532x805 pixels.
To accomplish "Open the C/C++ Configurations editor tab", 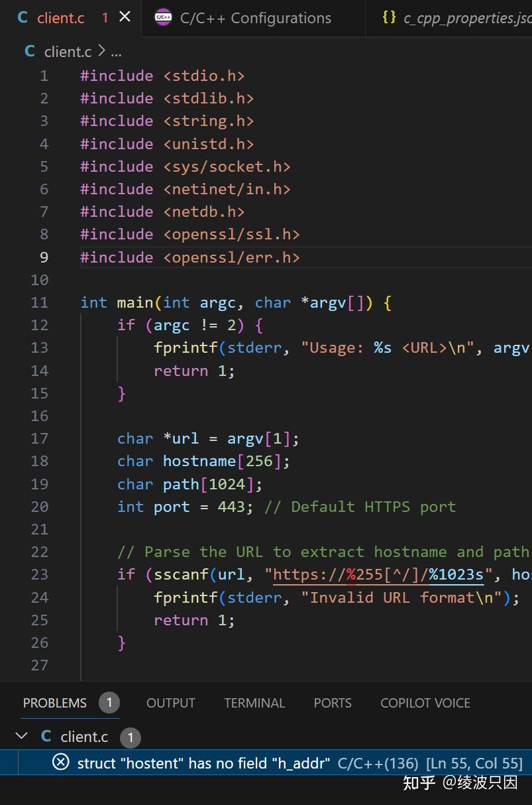I will (x=254, y=18).
